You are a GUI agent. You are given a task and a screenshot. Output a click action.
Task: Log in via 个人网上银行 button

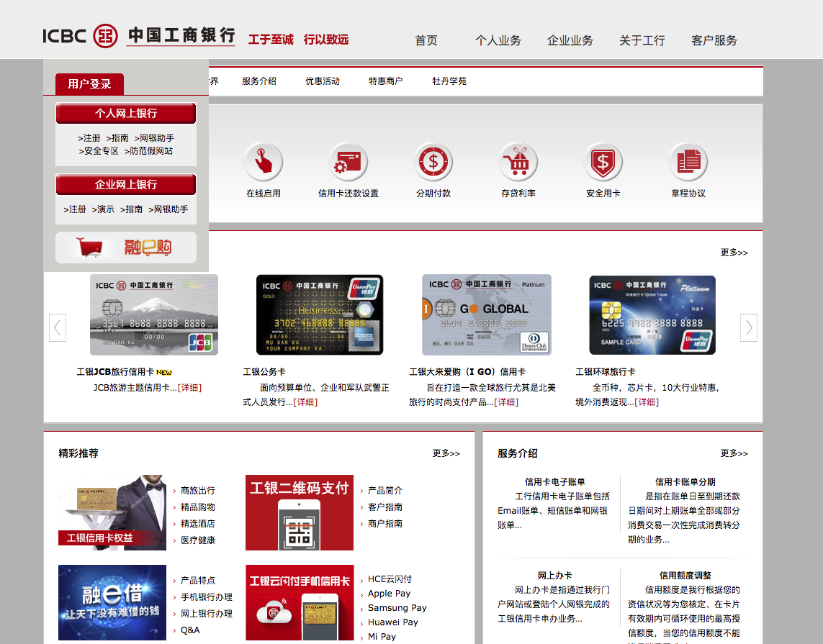pyautogui.click(x=126, y=113)
